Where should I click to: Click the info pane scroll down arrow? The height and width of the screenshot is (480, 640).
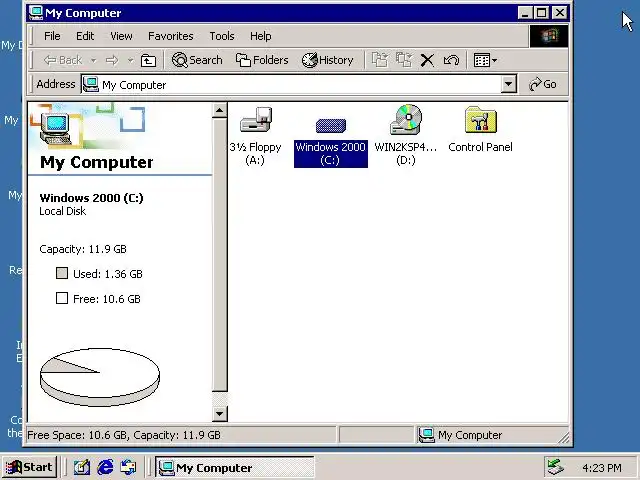click(220, 414)
